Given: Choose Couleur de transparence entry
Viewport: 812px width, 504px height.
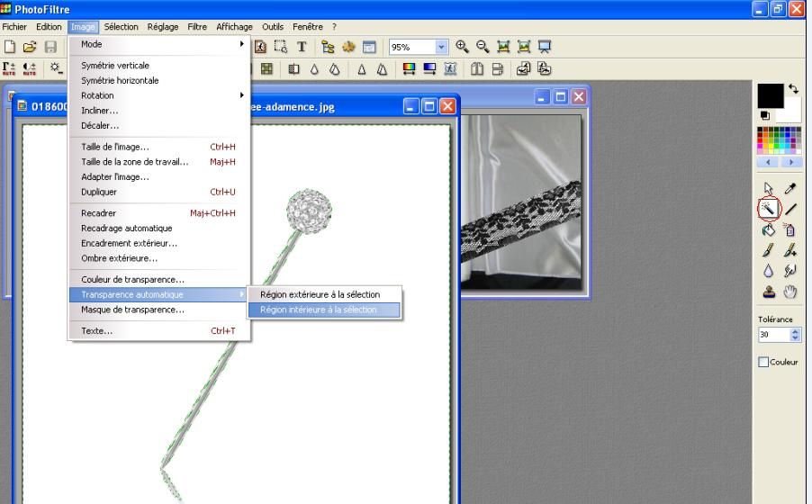Looking at the screenshot, I should click(x=159, y=279).
